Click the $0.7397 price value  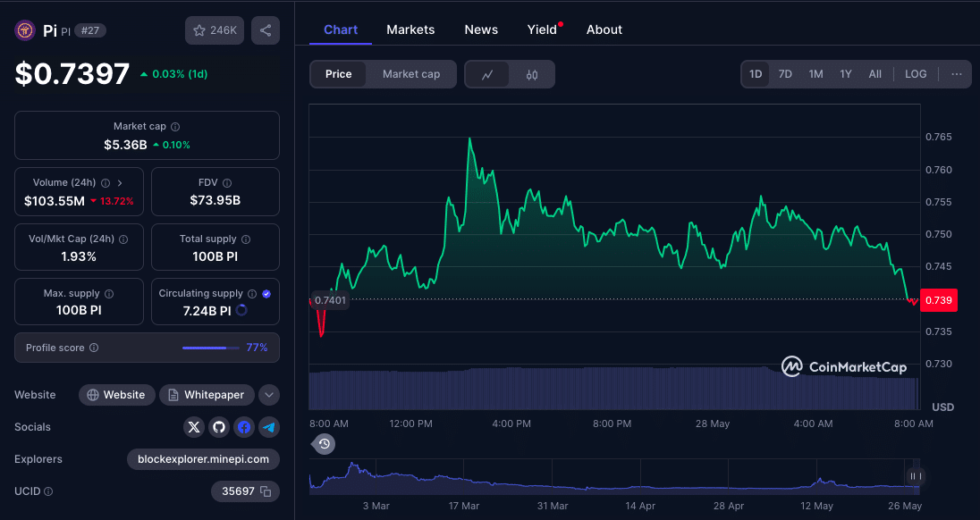72,73
